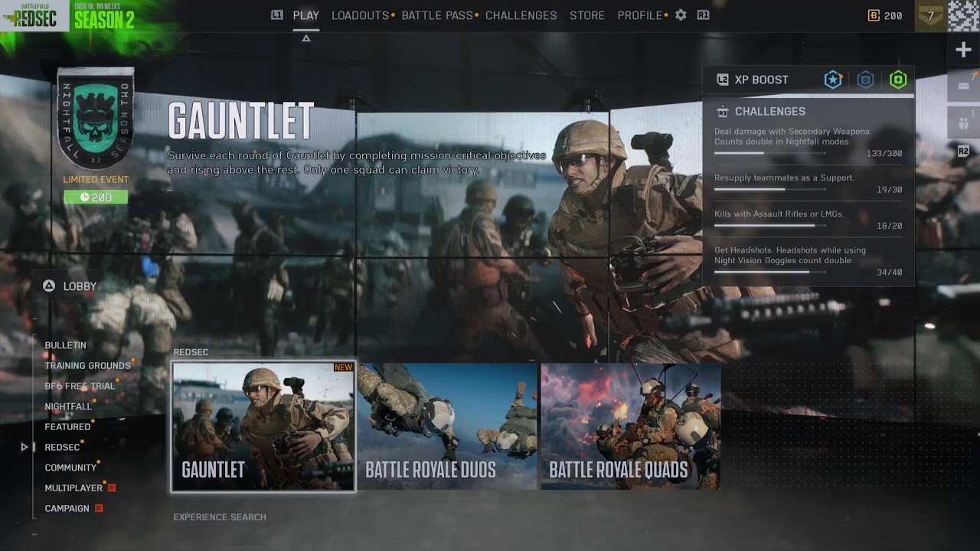Click the R3 icon beside CHALLENGES header
This screenshot has width=980, height=551.
coord(722,112)
